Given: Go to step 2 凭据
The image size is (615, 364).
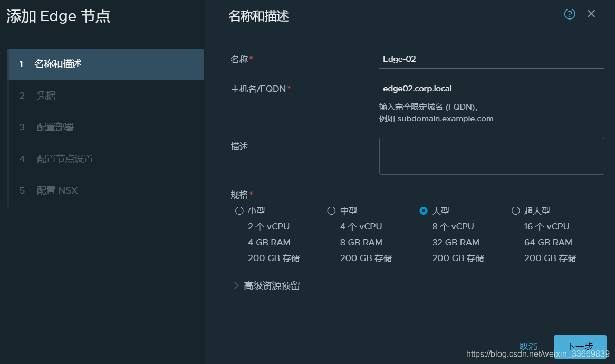Looking at the screenshot, I should tap(46, 95).
